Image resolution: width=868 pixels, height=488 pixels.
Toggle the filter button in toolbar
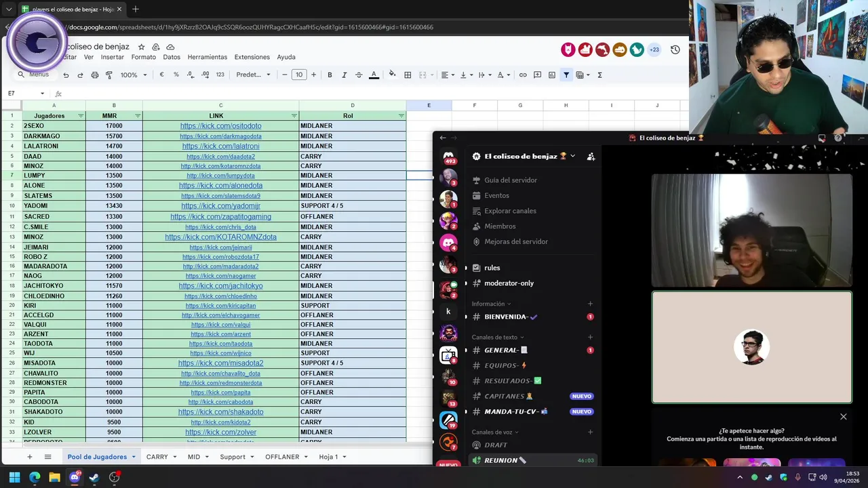pos(566,75)
